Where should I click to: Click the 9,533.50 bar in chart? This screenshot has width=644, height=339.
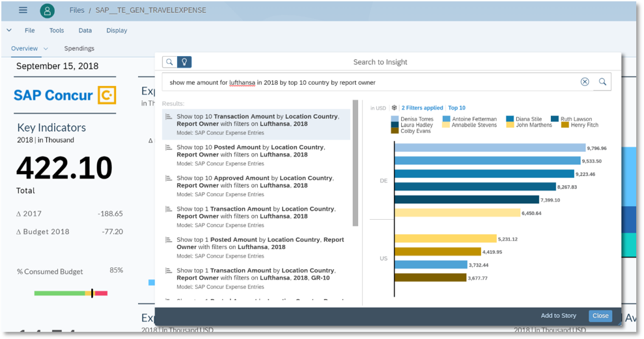coord(488,161)
